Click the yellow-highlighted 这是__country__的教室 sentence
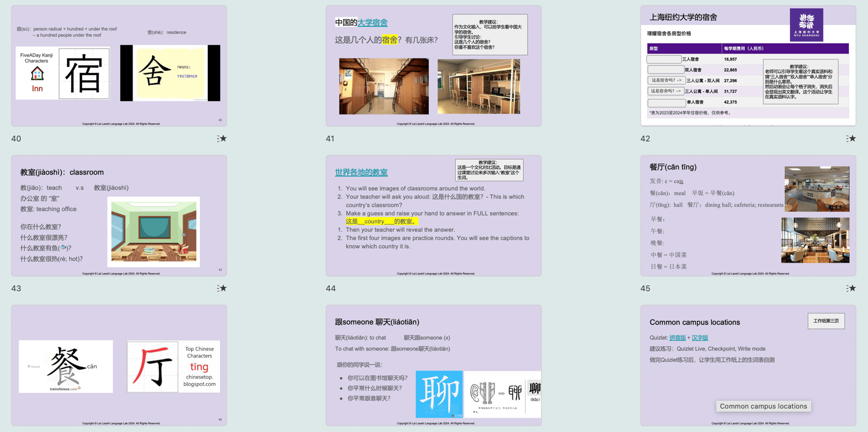868x432 pixels. point(381,221)
